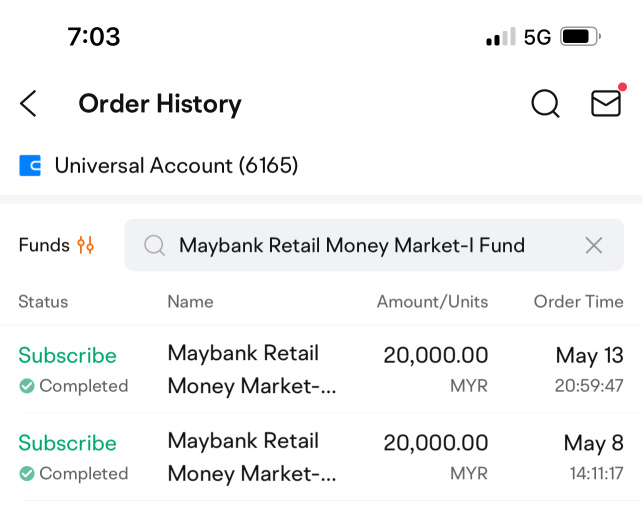Viewport: 642px width, 515px height.
Task: Open the May 8 Subscribe order
Action: pos(321,457)
